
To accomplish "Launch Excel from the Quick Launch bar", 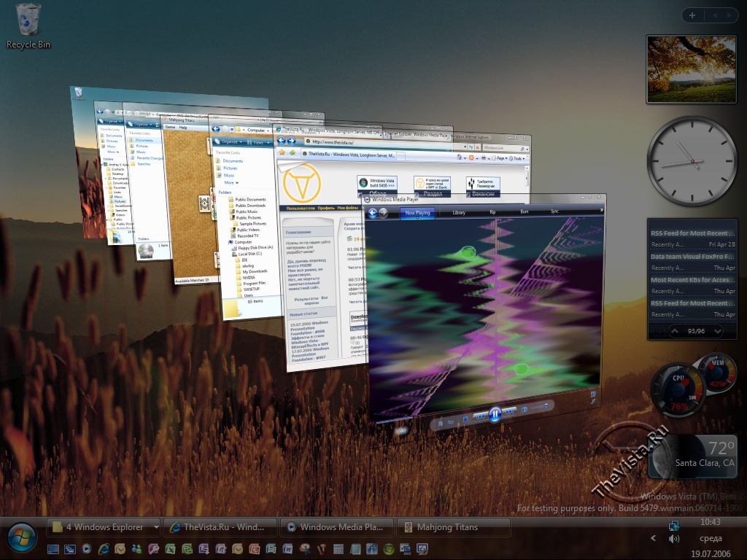I will pos(170,549).
